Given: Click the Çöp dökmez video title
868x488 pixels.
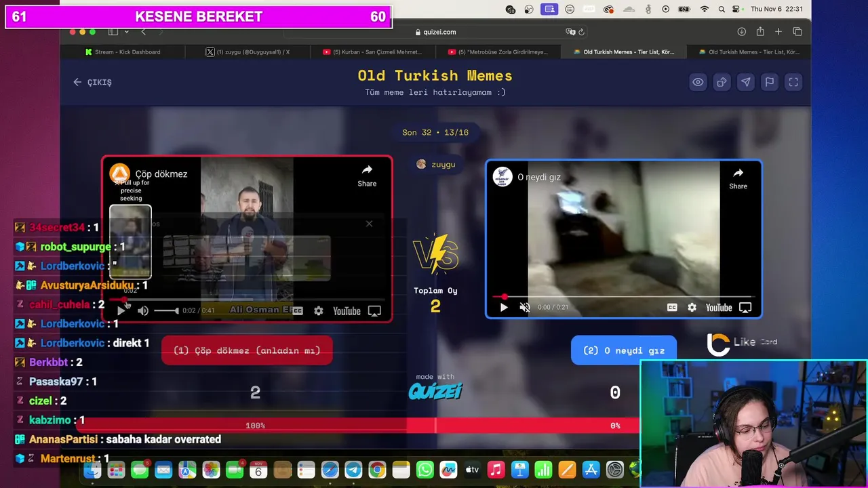Looking at the screenshot, I should point(161,174).
